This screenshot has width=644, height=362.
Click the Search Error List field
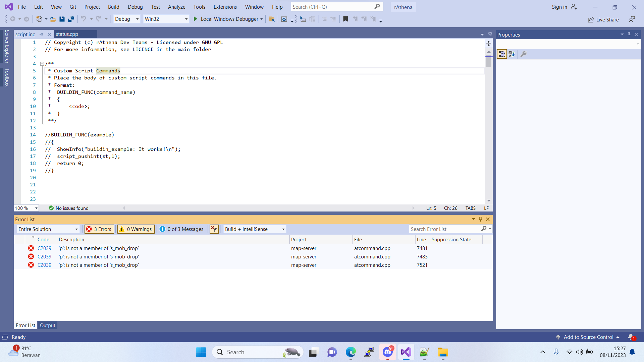pos(445,229)
